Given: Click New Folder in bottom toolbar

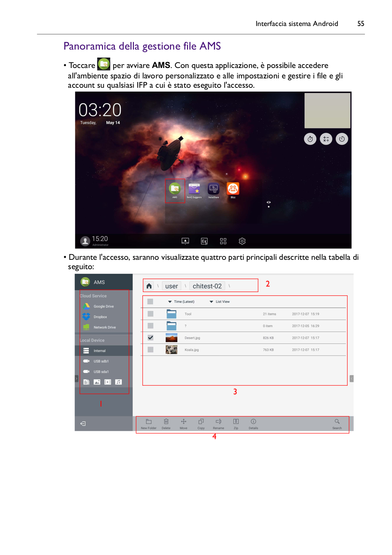Looking at the screenshot, I should (148, 424).
